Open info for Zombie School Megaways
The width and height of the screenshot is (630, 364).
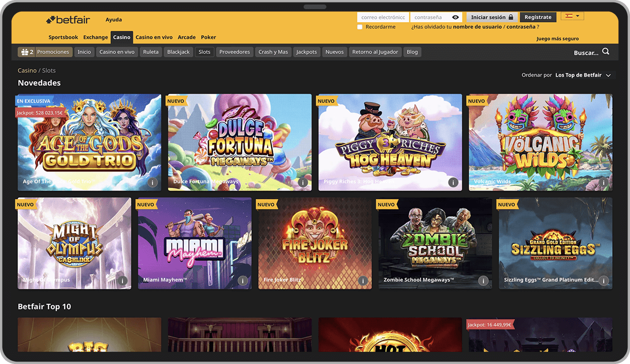coord(483,281)
